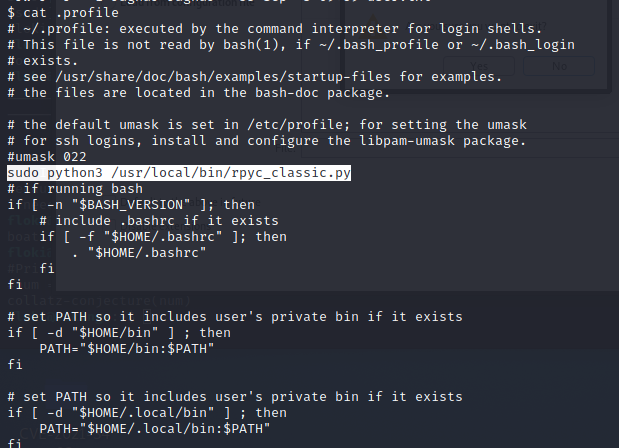Click the '# include .bashrc if it exists' comment
This screenshot has width=619, height=448.
pyautogui.click(x=159, y=221)
